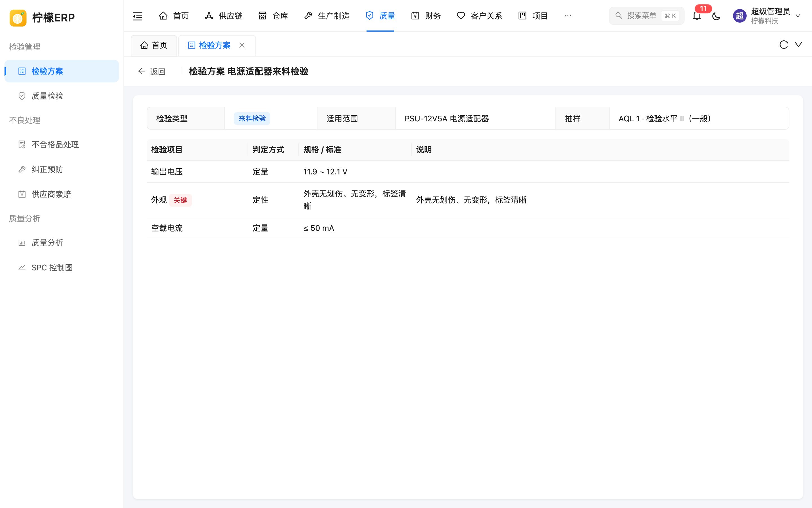Click the notification badge 11
Screen dimensions: 812x508
(x=703, y=8)
